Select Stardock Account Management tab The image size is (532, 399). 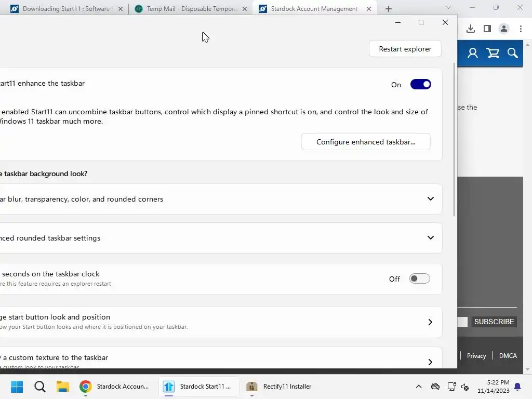coord(314,9)
